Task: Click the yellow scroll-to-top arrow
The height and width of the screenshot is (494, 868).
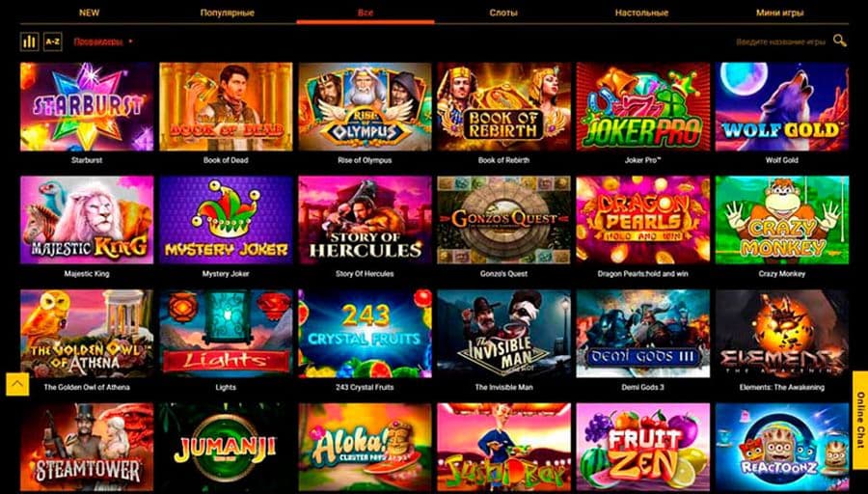Action: (x=17, y=384)
